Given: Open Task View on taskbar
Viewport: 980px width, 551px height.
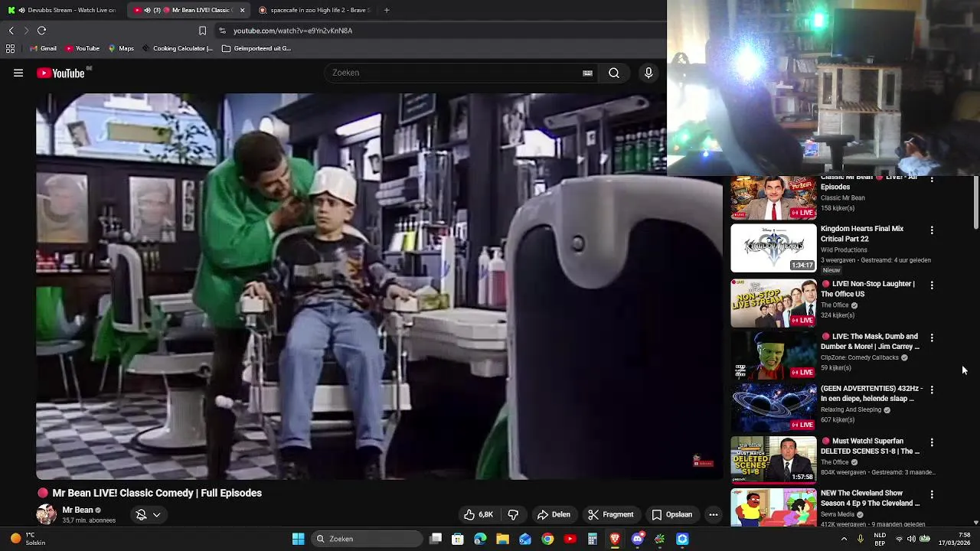Looking at the screenshot, I should [x=436, y=539].
